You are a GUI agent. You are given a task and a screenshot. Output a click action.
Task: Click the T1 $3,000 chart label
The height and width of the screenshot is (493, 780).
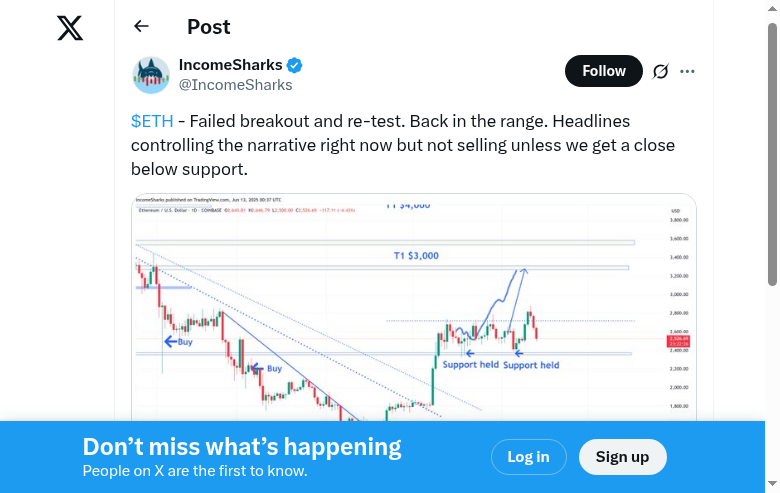tap(416, 256)
